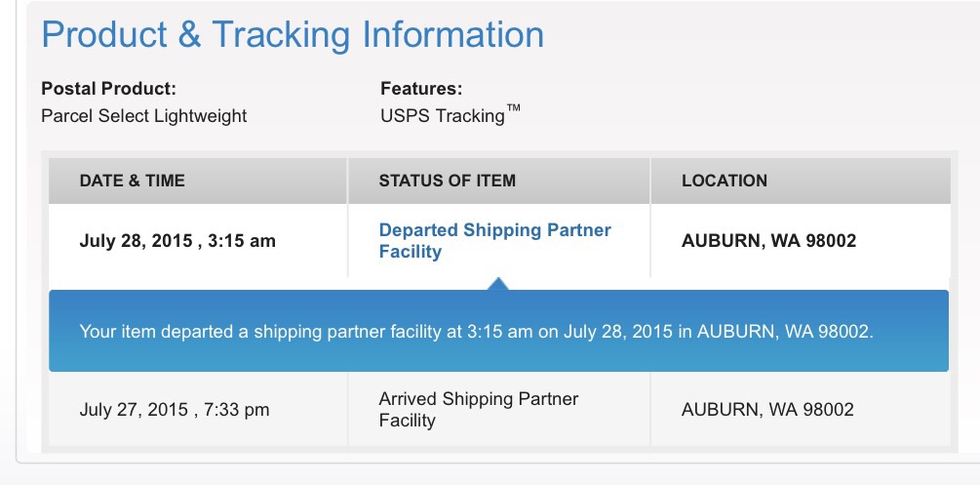Open the Departed Shipping Partner Facility link
The image size is (980, 485).
[x=494, y=241]
